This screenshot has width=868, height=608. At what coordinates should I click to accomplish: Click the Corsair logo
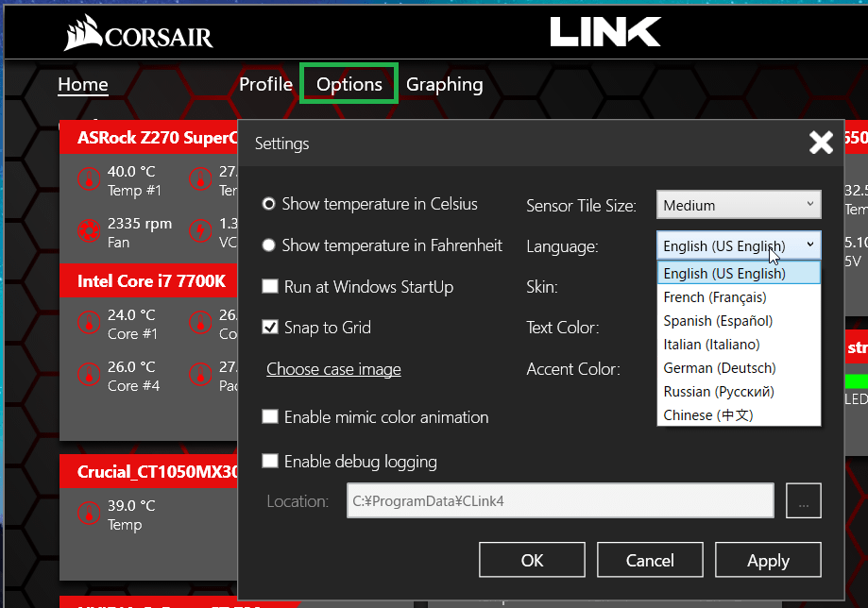[138, 33]
